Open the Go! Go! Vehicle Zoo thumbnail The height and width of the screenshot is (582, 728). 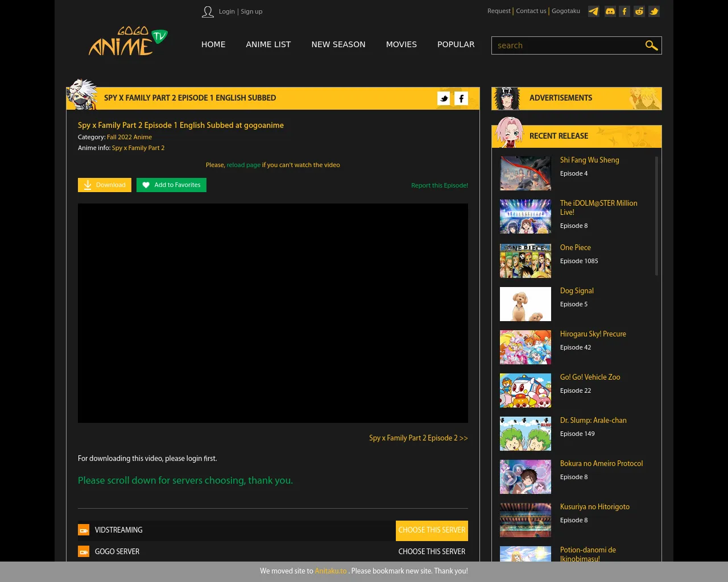[526, 390]
